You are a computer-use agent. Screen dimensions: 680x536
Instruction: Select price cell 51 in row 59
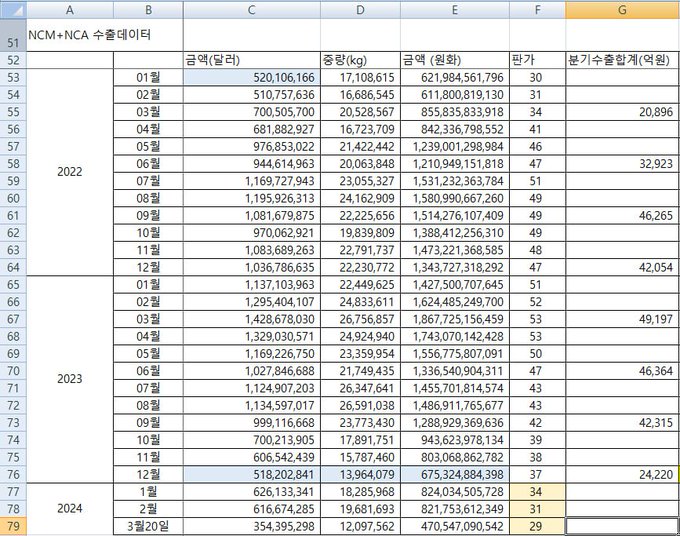click(x=537, y=181)
